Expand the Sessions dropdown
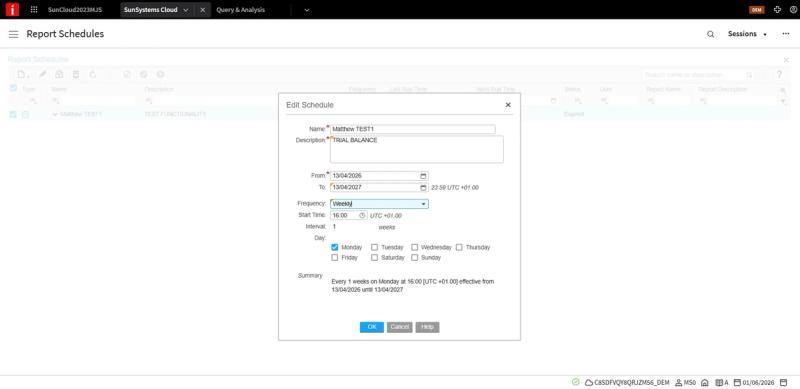Image resolution: width=800 pixels, height=389 pixels. [747, 34]
